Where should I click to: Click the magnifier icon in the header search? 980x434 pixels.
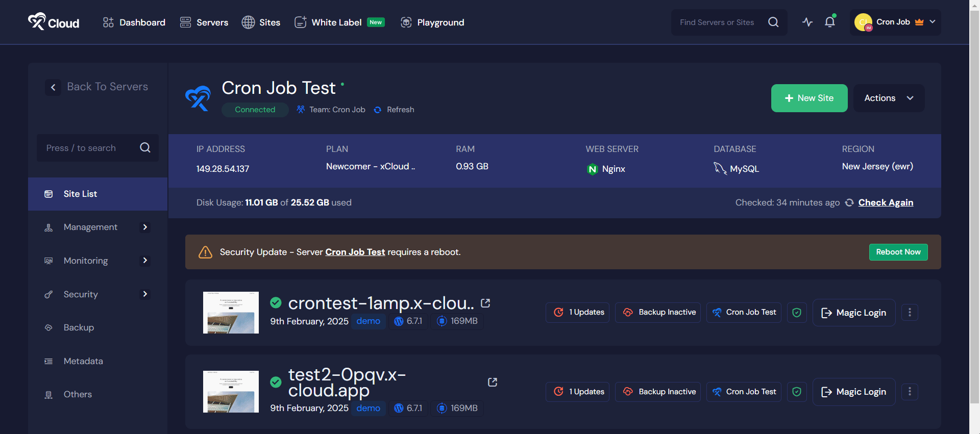pyautogui.click(x=773, y=22)
